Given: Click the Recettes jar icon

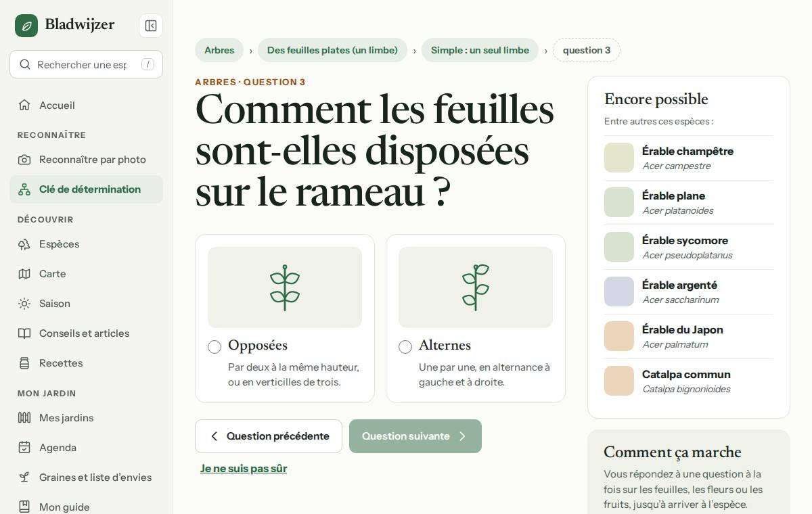Looking at the screenshot, I should [x=24, y=363].
